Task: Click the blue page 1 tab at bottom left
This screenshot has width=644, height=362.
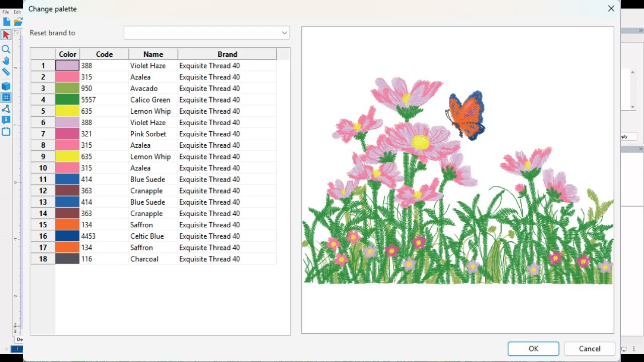Action: pos(18,349)
